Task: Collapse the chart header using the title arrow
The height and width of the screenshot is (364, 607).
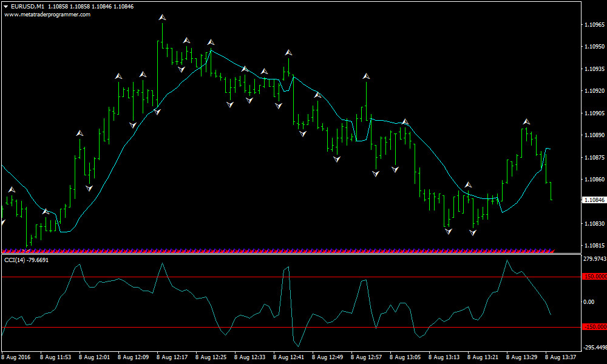Action: pos(5,5)
